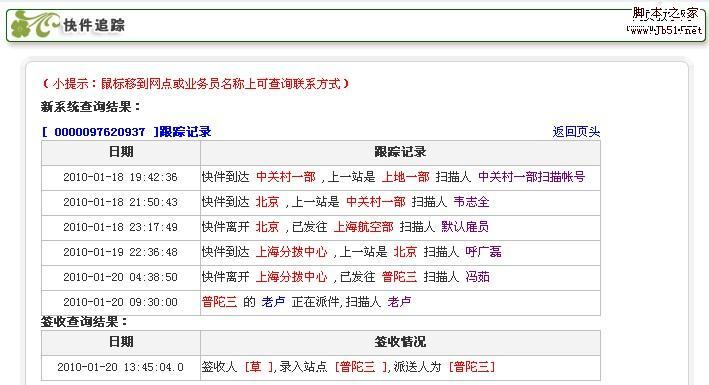Click 普陀三 in the 派送人为 brackets

pyautogui.click(x=472, y=366)
